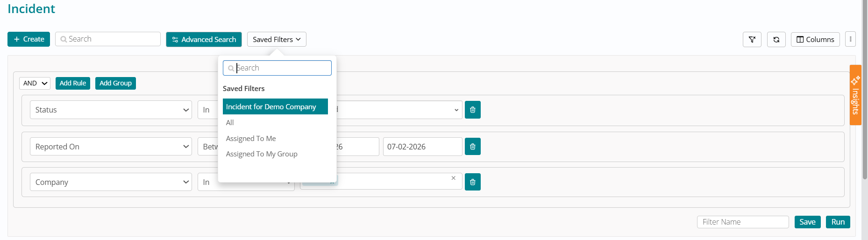Image resolution: width=868 pixels, height=240 pixels.
Task: Click the refresh list icon
Action: coord(776,40)
